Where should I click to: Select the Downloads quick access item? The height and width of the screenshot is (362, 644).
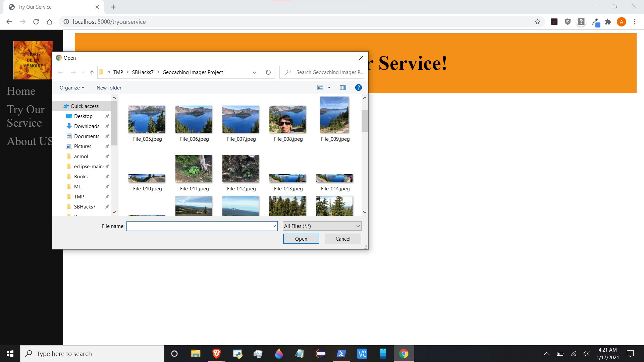point(87,126)
